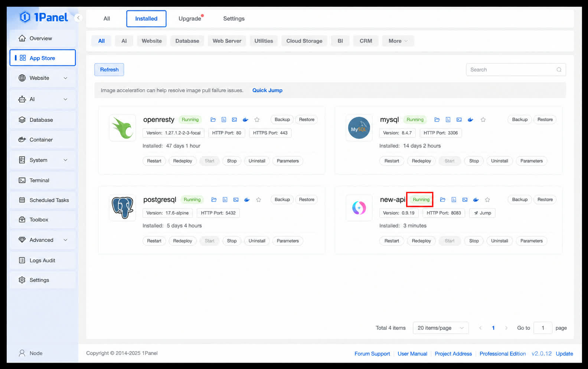Open 20 items/page dropdown
Viewport: 588px width, 369px height.
(441, 328)
